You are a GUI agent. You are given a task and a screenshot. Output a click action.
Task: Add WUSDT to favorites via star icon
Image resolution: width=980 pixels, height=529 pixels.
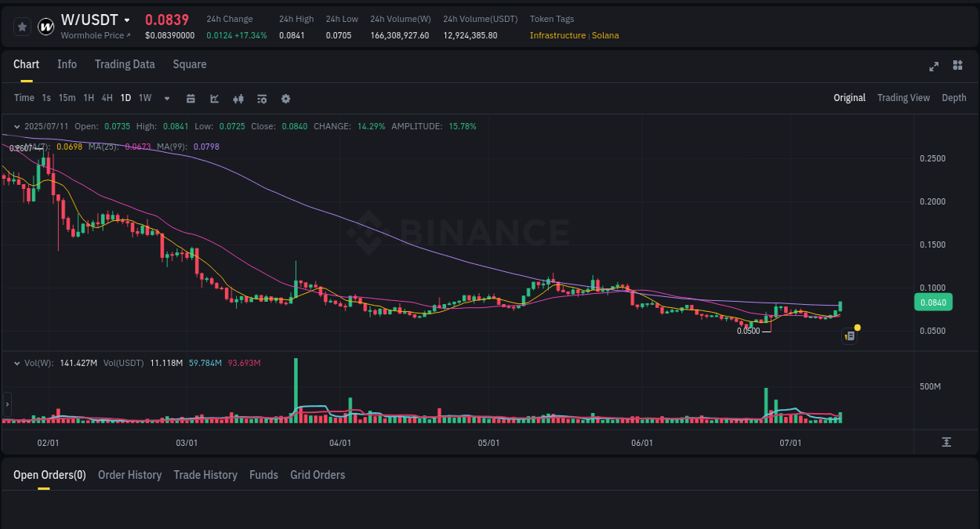[x=21, y=26]
